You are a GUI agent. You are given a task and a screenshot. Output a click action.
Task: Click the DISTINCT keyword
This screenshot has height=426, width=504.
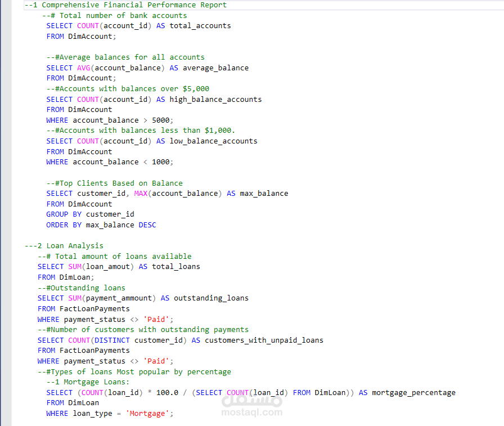pos(112,340)
